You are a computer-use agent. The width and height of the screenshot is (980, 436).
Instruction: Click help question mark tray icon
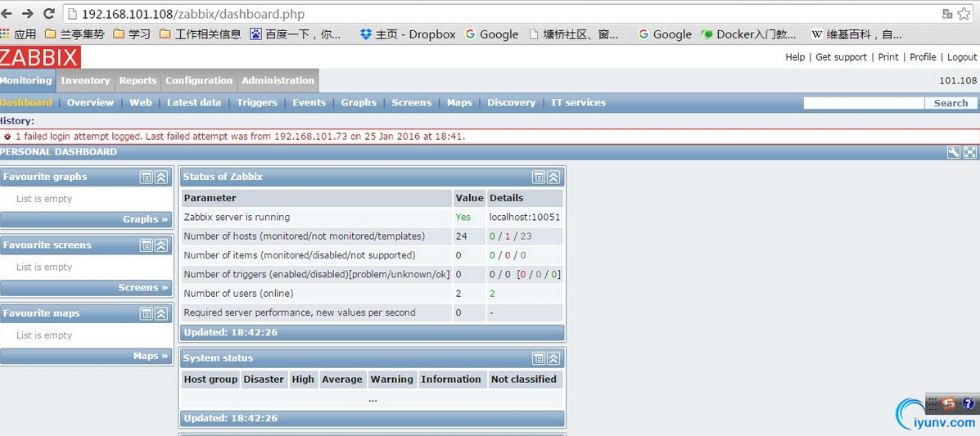[x=969, y=403]
